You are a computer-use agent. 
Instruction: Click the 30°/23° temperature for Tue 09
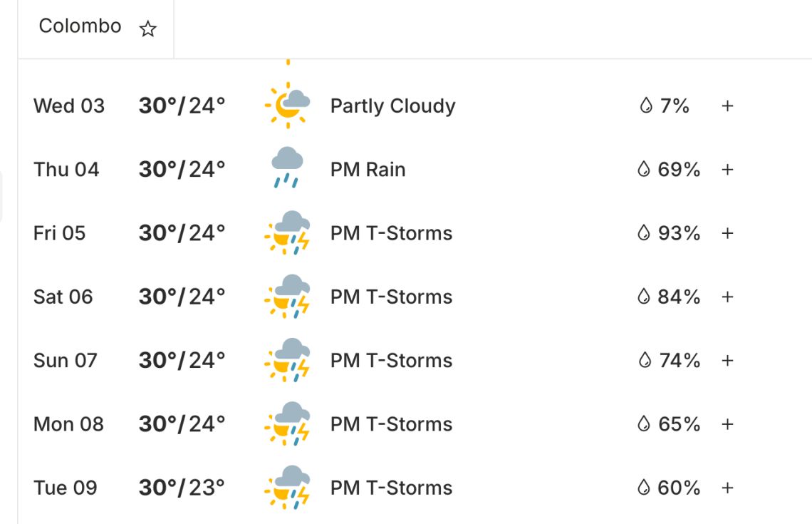[x=182, y=488]
